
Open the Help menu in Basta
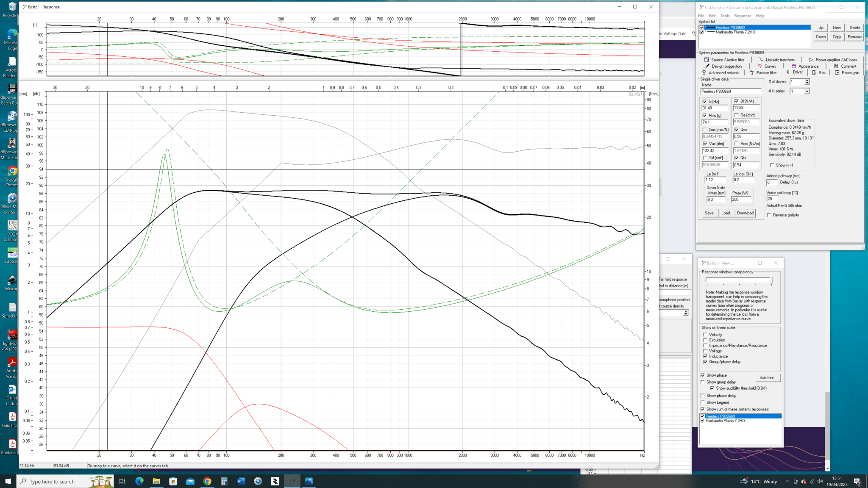[x=760, y=16]
